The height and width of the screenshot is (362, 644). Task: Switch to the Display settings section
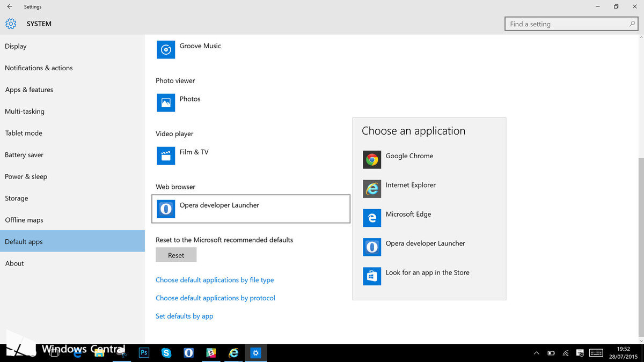pos(16,46)
